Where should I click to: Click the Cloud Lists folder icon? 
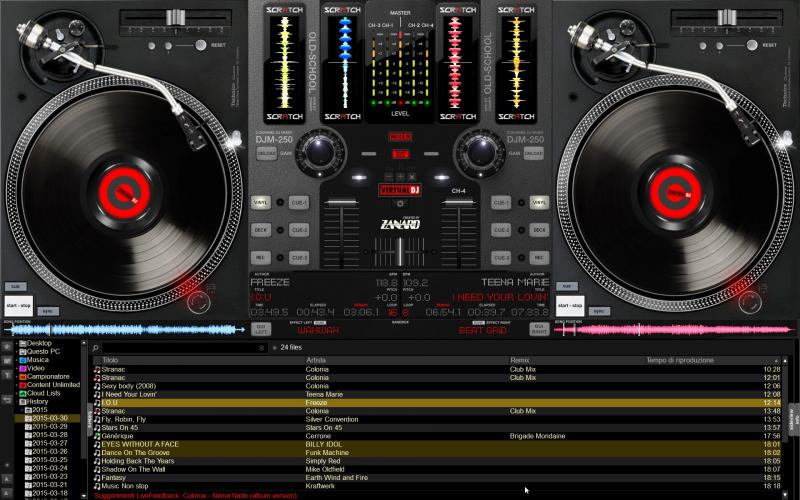pyautogui.click(x=22, y=393)
